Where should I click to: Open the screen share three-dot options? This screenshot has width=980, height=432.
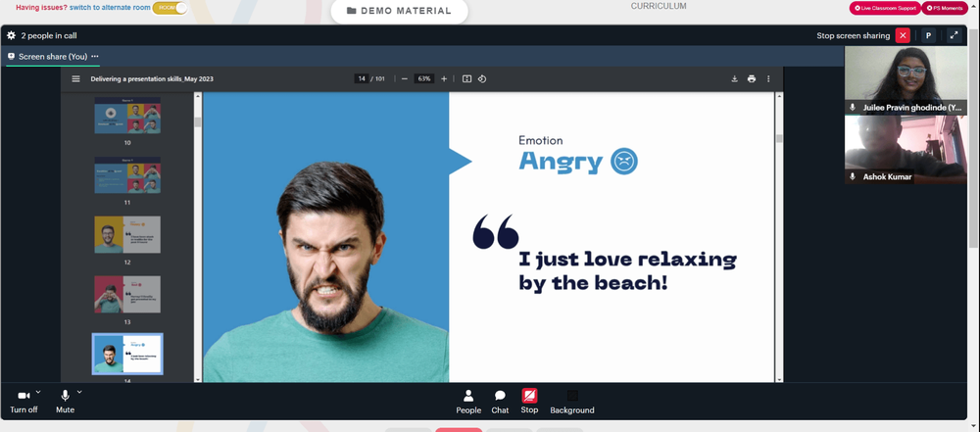pos(95,56)
